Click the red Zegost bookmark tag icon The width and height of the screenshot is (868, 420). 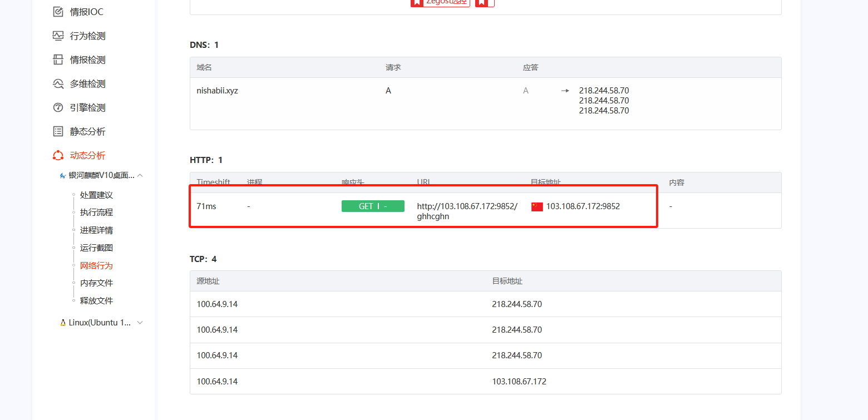point(417,2)
